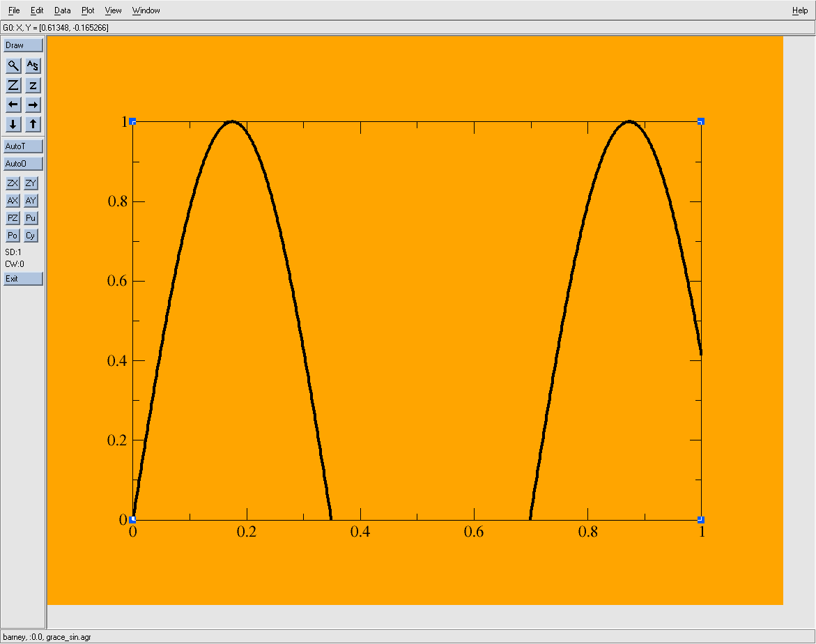Click the first sine curve peak
This screenshot has height=644, width=816.
click(x=232, y=122)
